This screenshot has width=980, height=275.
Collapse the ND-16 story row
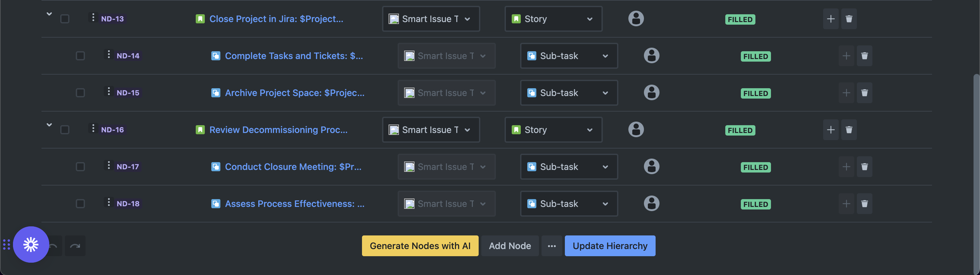(x=49, y=125)
